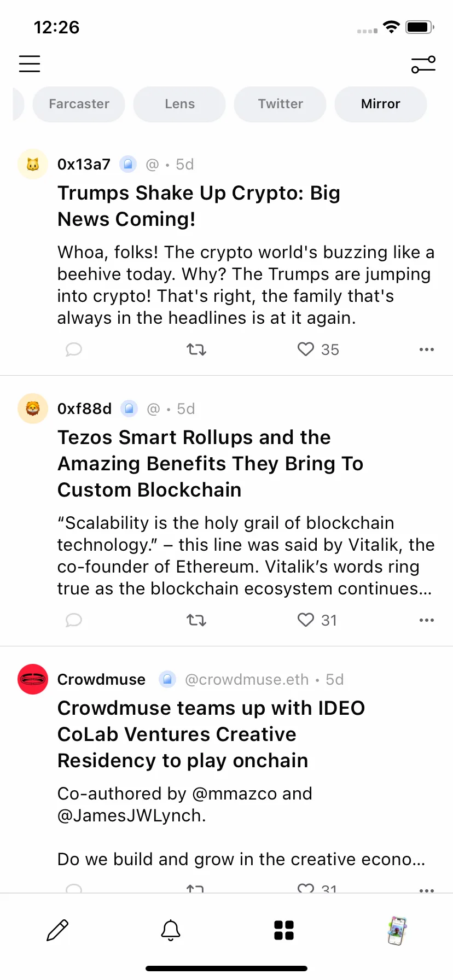Toggle the Farcaster filter chip
Screen dimensions: 453x980
79,104
